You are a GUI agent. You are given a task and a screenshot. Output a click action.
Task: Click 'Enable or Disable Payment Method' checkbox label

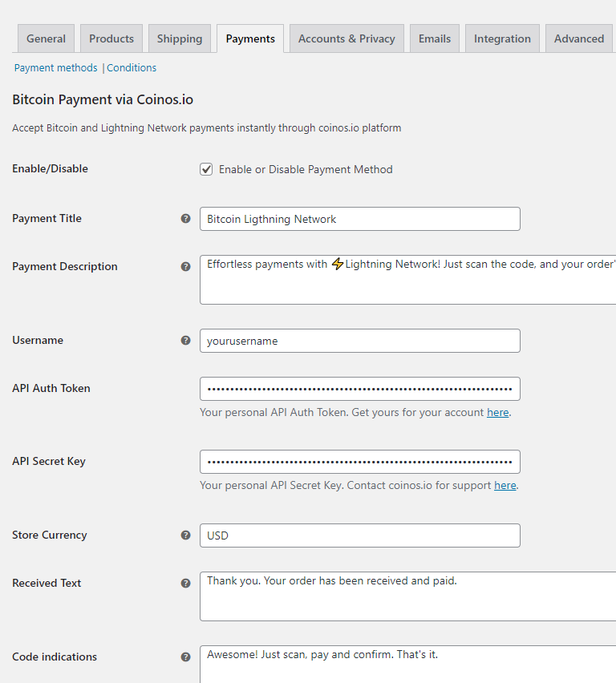tap(306, 169)
